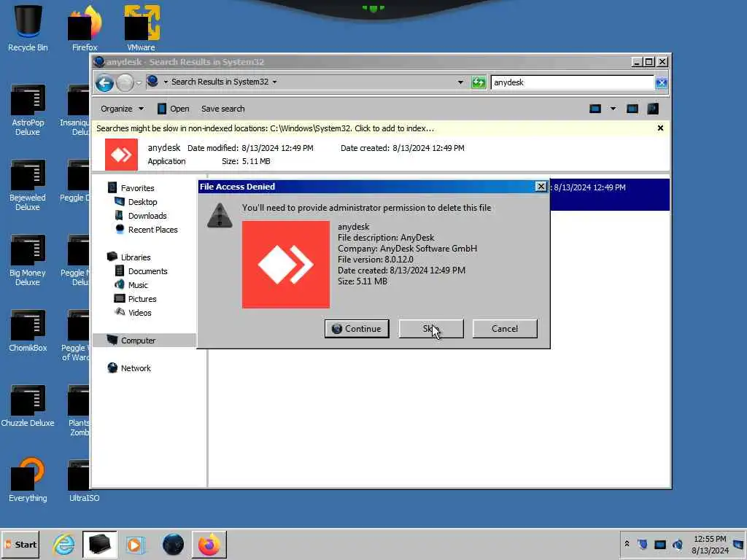This screenshot has width=747, height=560.
Task: Open AstroPop Deluxe desktop icon
Action: point(28,111)
